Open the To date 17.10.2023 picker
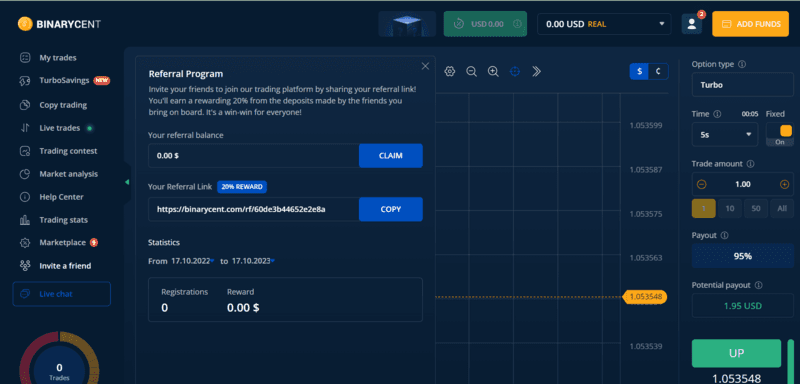The height and width of the screenshot is (384, 800). click(x=254, y=261)
